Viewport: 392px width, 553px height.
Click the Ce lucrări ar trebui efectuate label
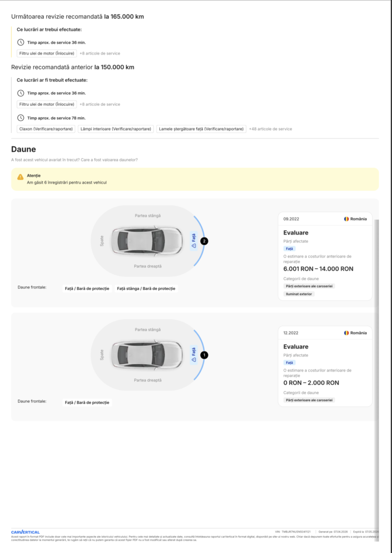coord(49,30)
